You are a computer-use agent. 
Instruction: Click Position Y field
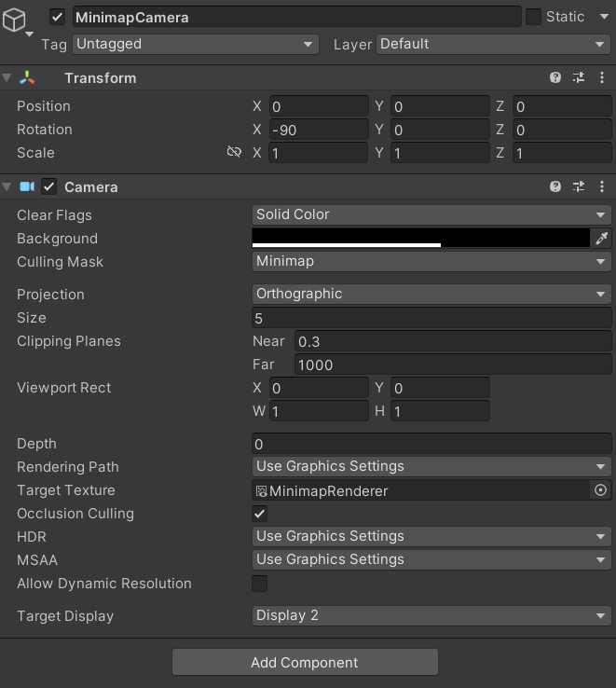click(440, 106)
